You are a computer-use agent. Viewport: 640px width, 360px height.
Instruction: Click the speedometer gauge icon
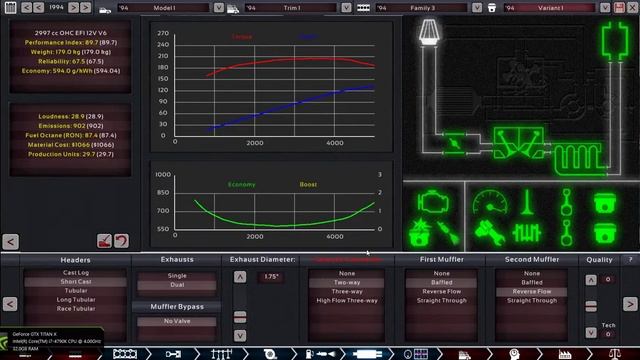[x=490, y=202]
